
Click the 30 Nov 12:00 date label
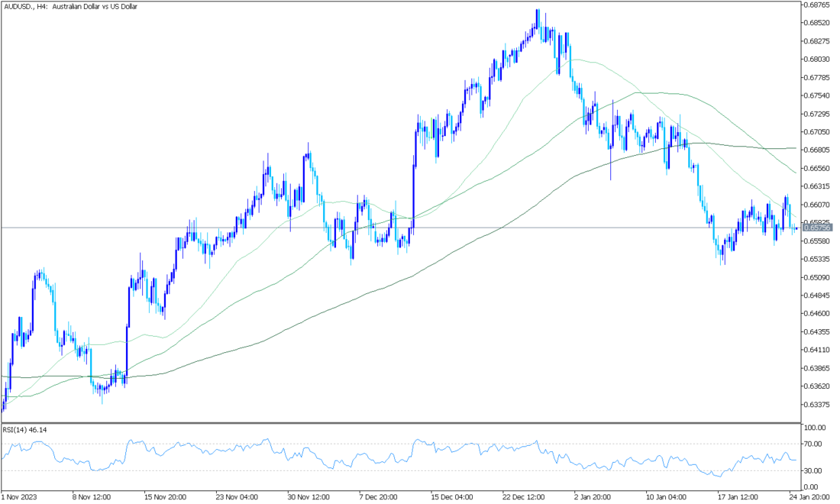309,497
